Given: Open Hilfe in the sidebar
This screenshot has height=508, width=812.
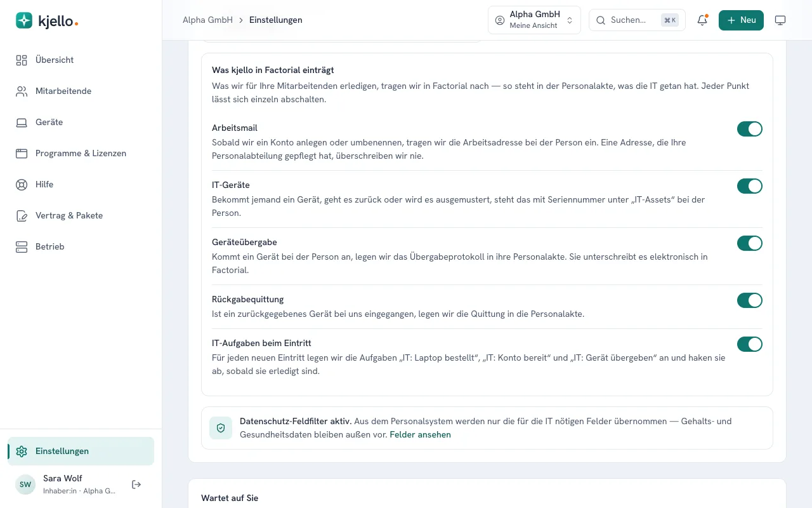Looking at the screenshot, I should (x=81, y=185).
